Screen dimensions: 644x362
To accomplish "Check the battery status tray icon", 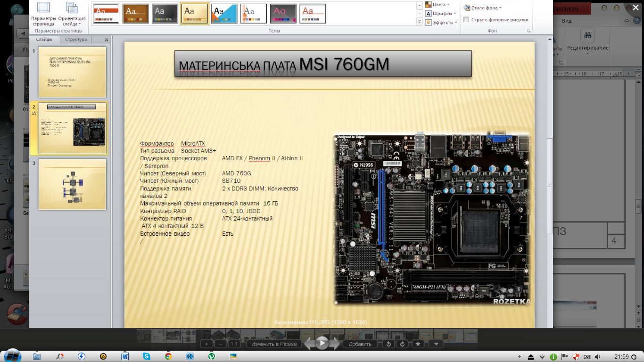I will 587,357.
